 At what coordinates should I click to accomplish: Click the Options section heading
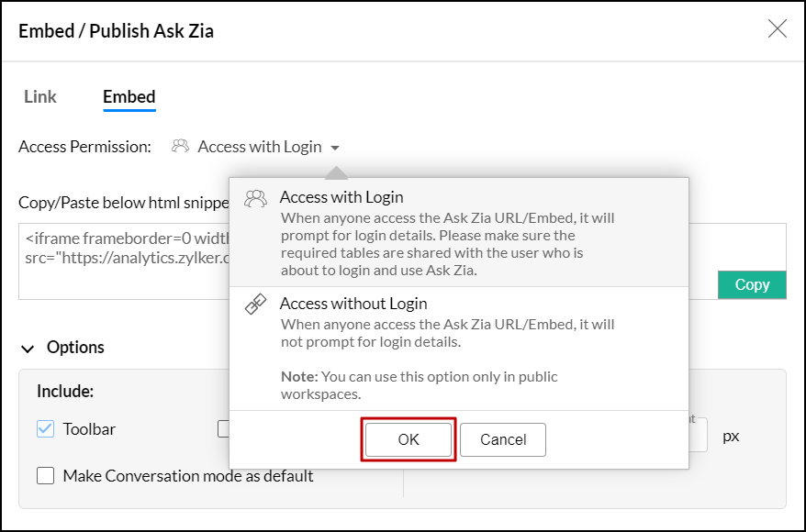pyautogui.click(x=75, y=348)
